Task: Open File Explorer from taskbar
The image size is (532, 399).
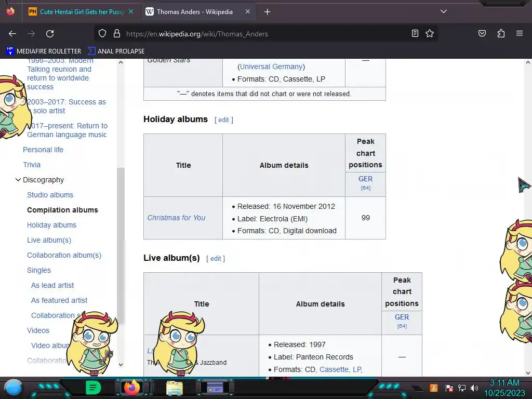Action: point(174,388)
